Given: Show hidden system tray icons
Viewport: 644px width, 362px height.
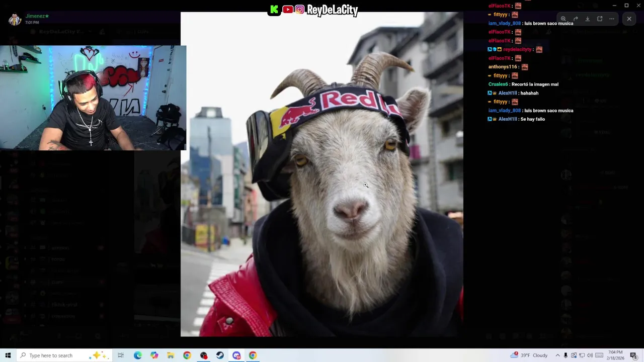Looking at the screenshot, I should pos(557,355).
